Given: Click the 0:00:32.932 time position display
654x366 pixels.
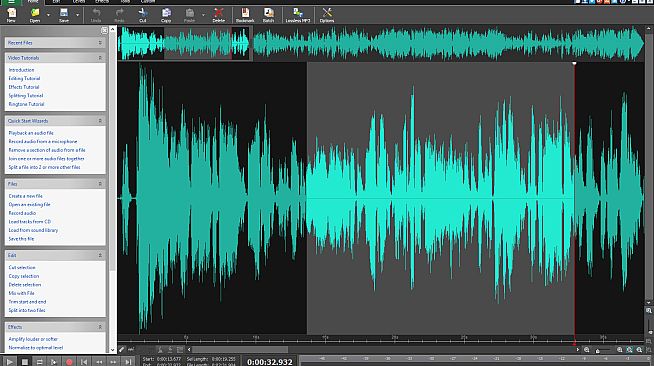Looking at the screenshot, I should click(270, 362).
